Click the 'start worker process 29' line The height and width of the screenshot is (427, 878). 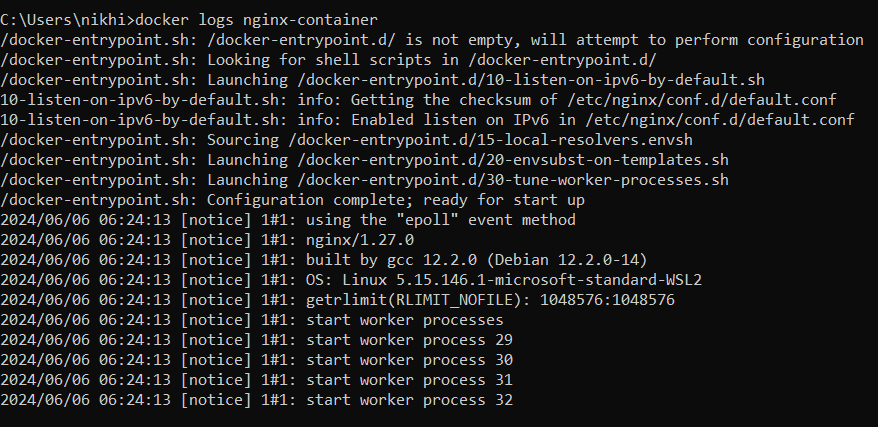[x=257, y=340]
